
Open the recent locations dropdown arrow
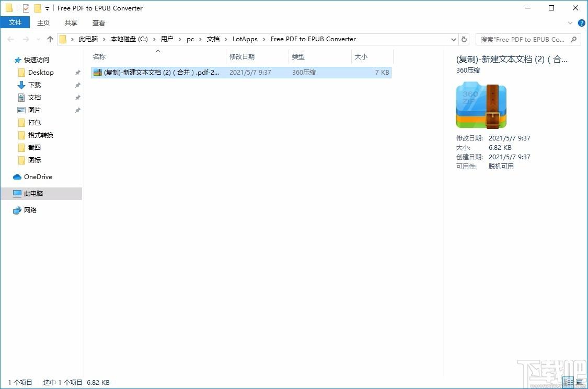click(x=38, y=39)
